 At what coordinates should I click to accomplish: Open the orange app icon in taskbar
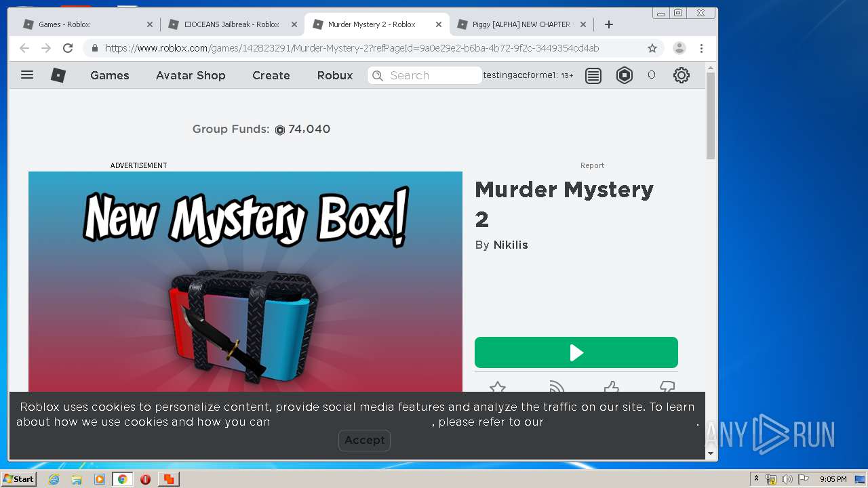point(168,479)
